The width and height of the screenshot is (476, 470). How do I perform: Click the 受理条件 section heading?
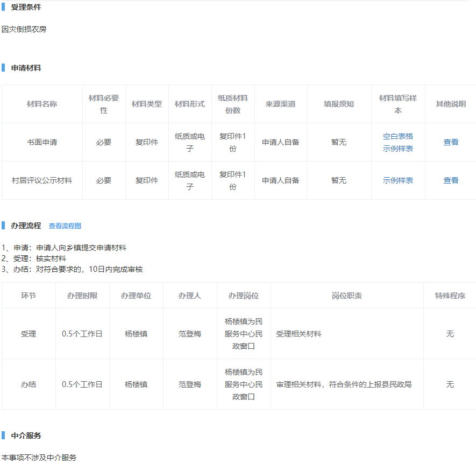[26, 8]
